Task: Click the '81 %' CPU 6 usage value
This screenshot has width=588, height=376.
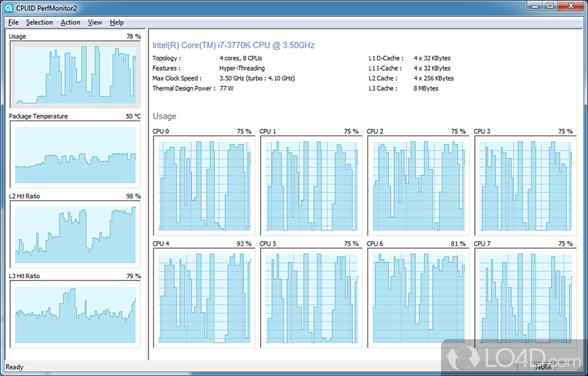Action: [458, 244]
